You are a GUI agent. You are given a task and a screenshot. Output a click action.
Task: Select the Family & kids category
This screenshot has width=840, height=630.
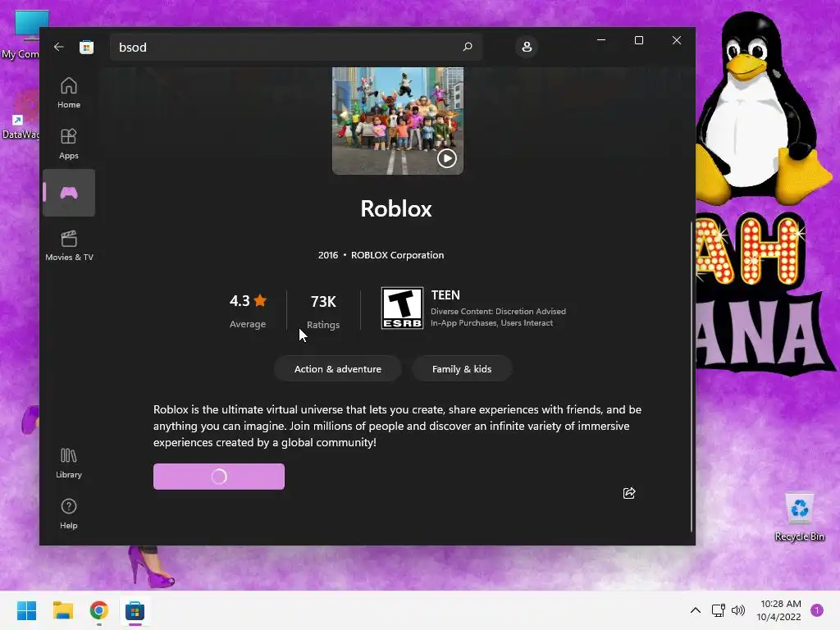click(462, 368)
